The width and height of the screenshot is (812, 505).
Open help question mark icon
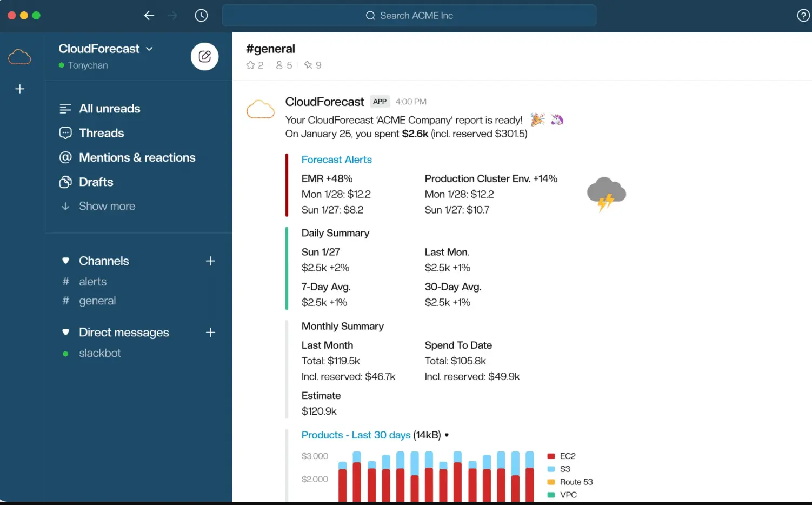click(x=804, y=16)
